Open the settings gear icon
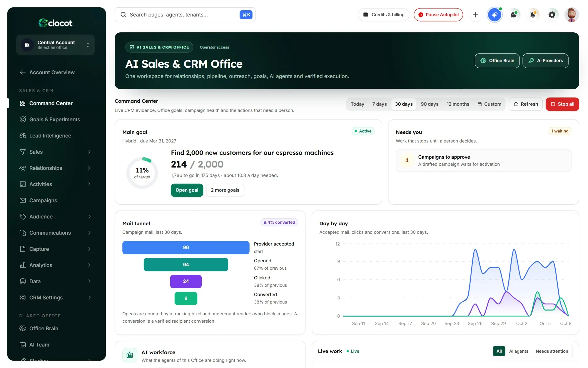 pyautogui.click(x=552, y=15)
